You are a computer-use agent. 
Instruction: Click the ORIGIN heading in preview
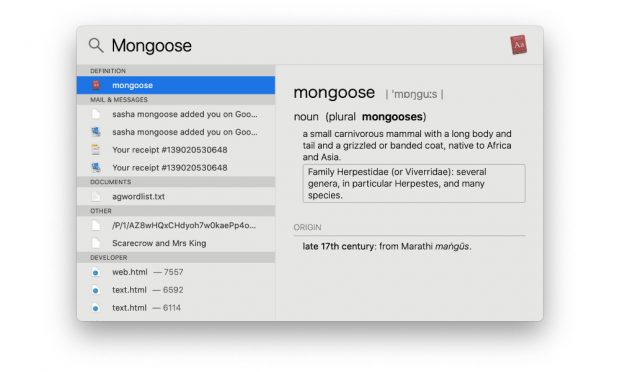click(307, 227)
